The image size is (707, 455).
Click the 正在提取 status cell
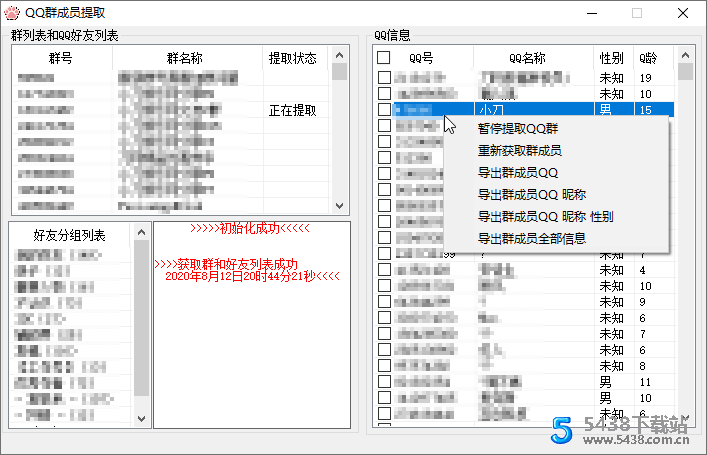coord(293,110)
